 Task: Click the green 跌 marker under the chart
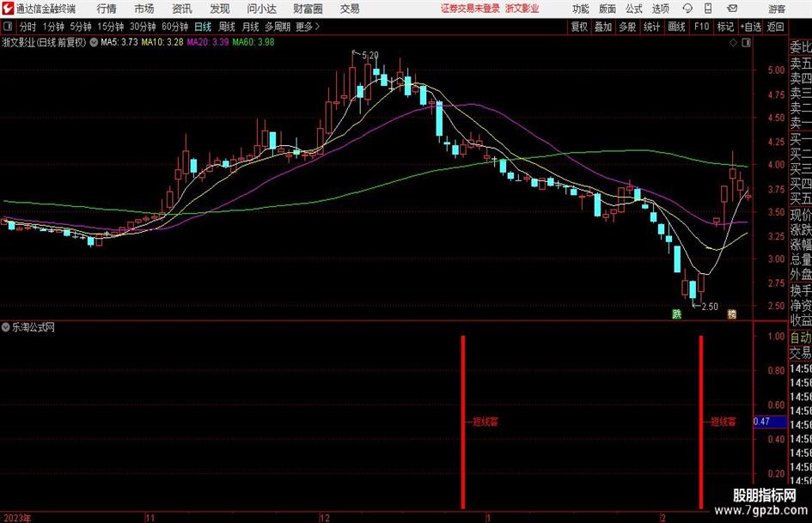coord(676,313)
